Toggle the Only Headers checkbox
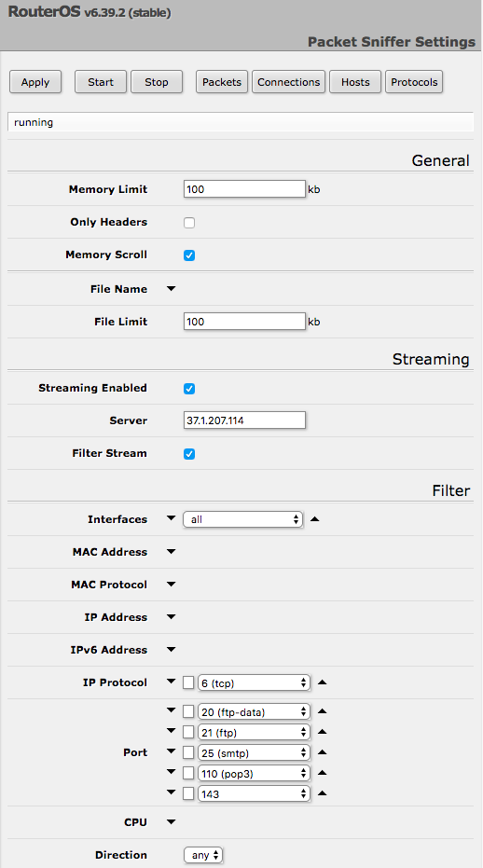Image resolution: width=483 pixels, height=868 pixels. (x=189, y=223)
